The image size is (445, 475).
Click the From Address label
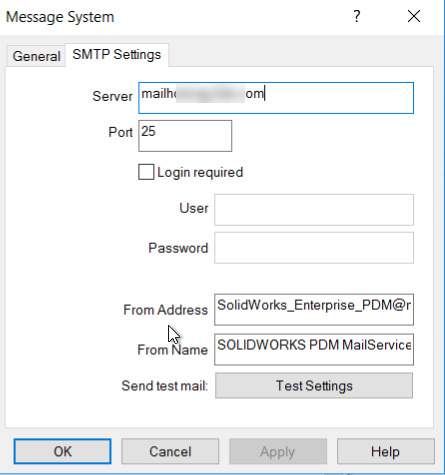click(x=166, y=310)
